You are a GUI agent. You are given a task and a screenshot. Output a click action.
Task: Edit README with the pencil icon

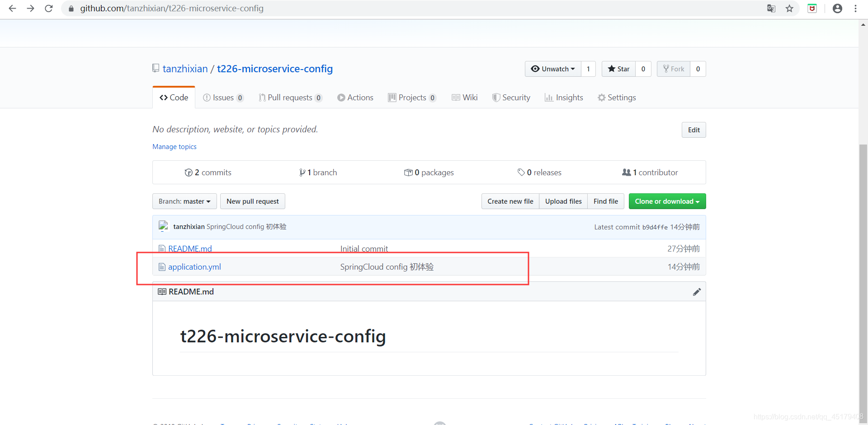(x=697, y=292)
